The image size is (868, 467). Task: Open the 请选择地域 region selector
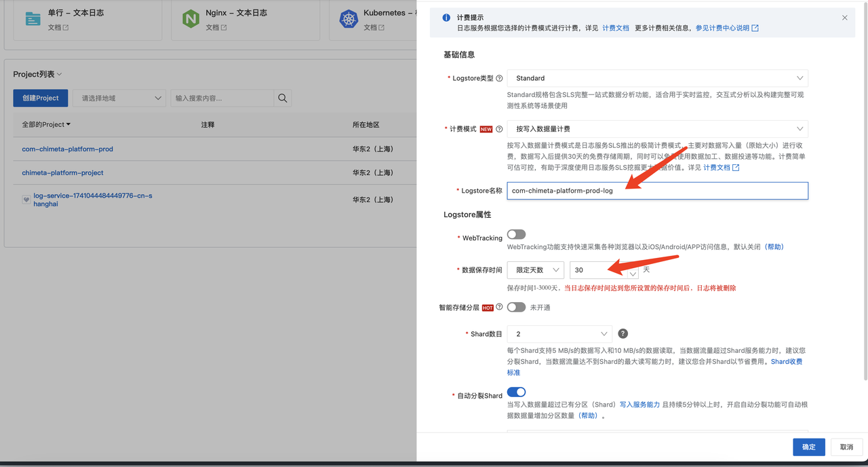tap(119, 98)
